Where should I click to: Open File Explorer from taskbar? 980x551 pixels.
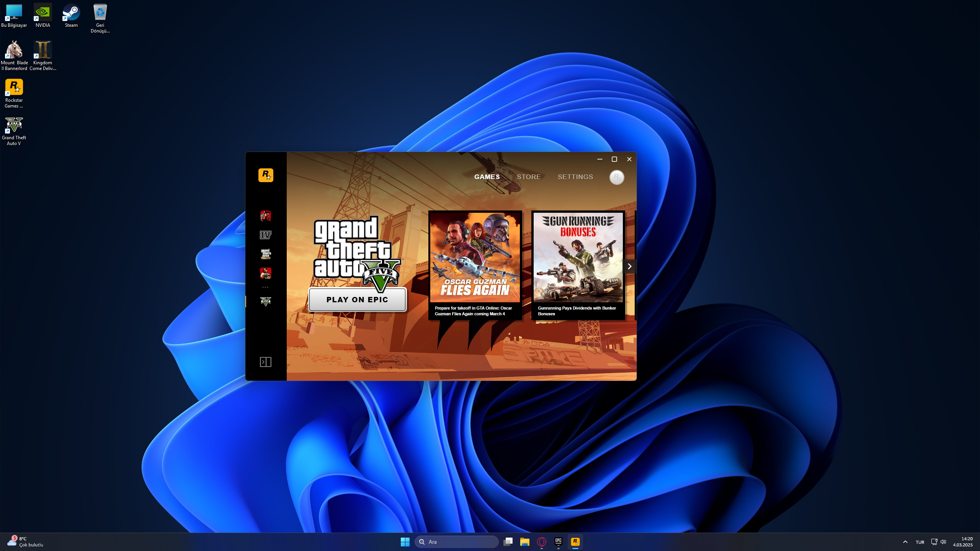pos(524,542)
